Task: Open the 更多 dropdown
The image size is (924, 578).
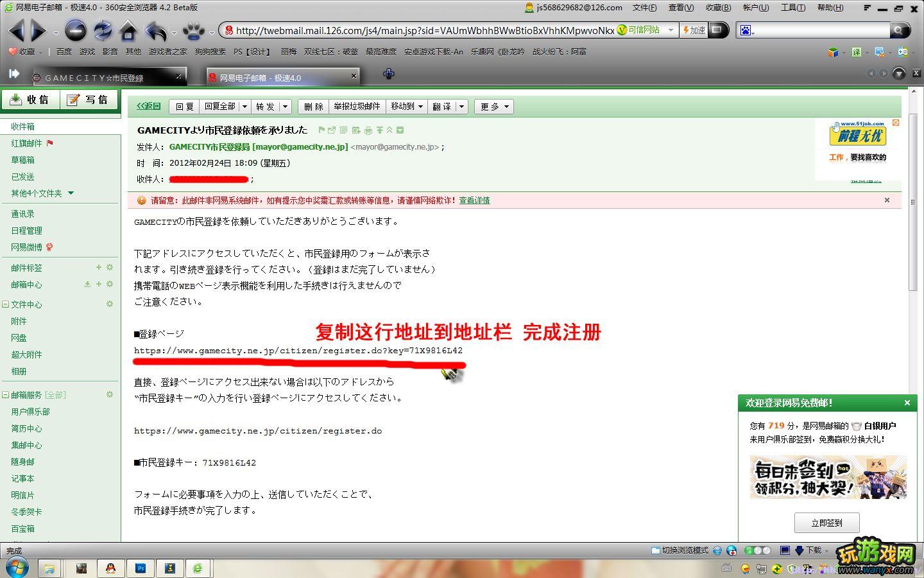Action: coord(494,107)
